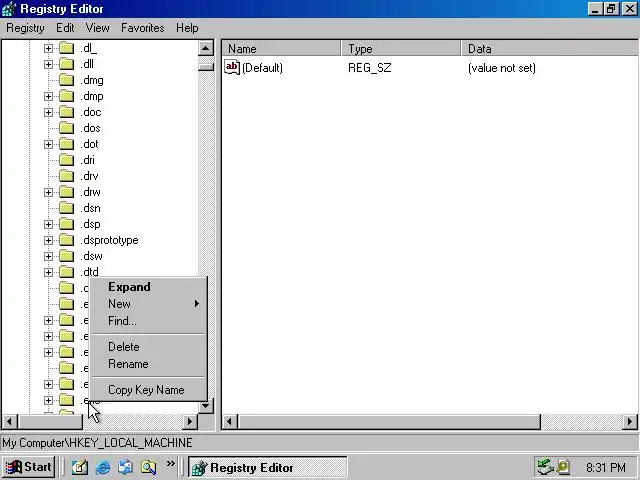Open the Help menu
640x480 pixels.
coord(187,28)
